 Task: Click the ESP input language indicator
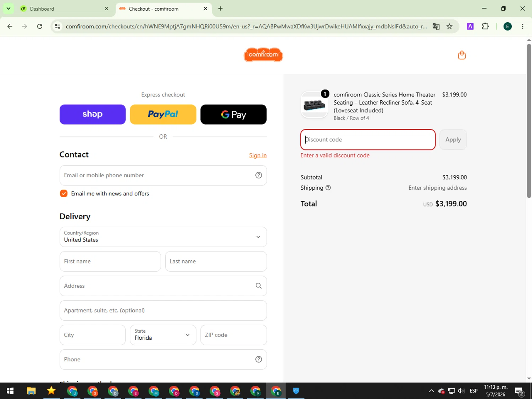473,391
